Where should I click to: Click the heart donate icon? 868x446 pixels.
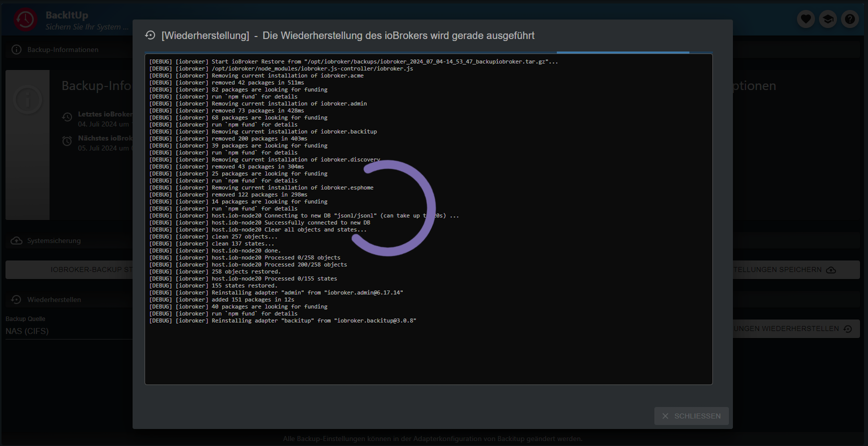click(805, 19)
